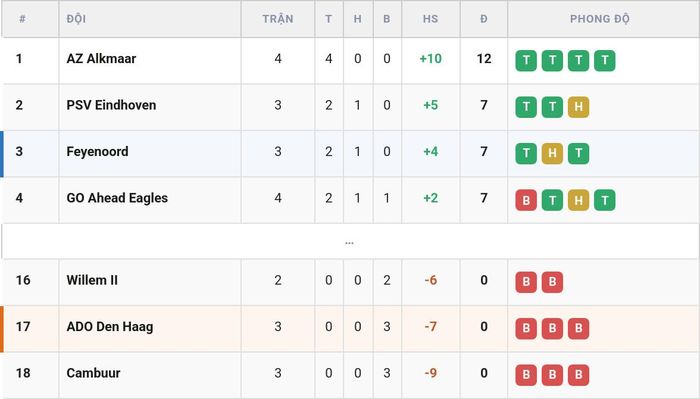Image resolution: width=700 pixels, height=399 pixels.
Task: Click the yellow H form badge in Feyenoord row
Action: tap(552, 153)
